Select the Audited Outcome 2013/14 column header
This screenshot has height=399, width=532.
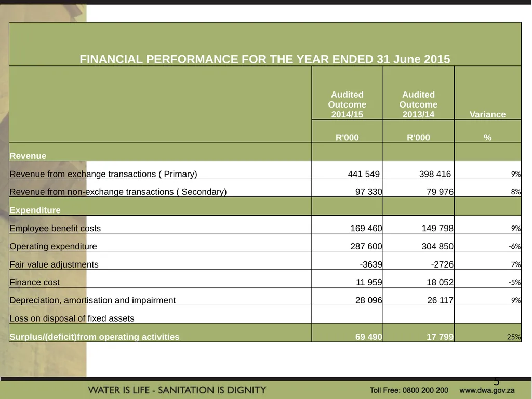(418, 104)
